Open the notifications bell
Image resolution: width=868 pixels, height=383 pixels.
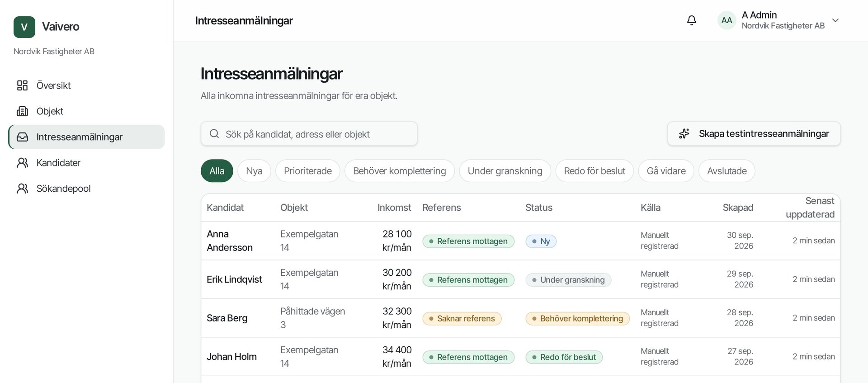click(691, 20)
